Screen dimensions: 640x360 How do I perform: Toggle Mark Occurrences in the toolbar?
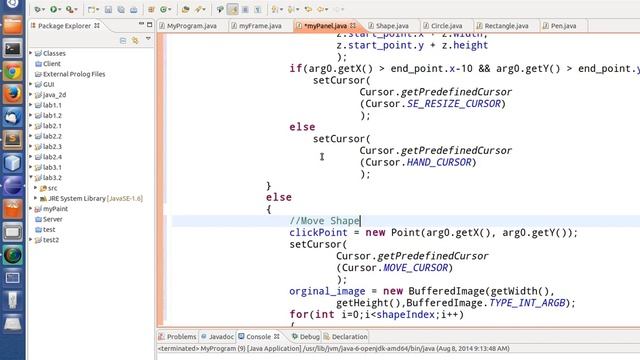(x=233, y=9)
